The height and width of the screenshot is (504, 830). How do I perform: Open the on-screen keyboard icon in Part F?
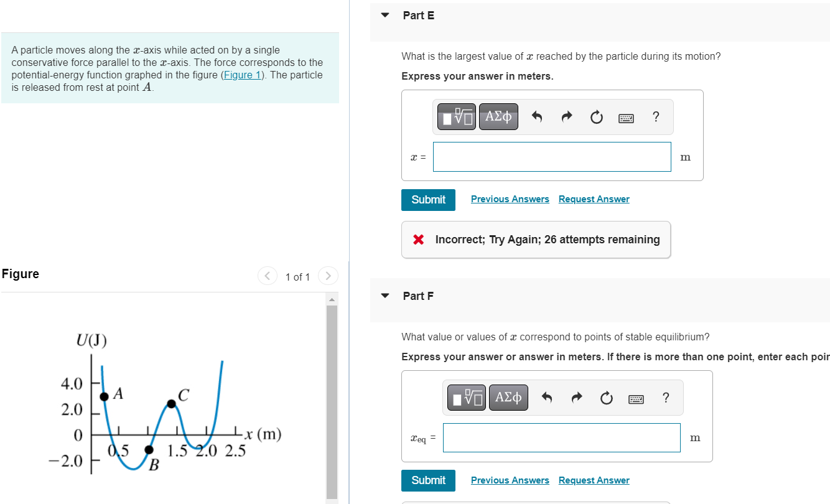point(636,398)
